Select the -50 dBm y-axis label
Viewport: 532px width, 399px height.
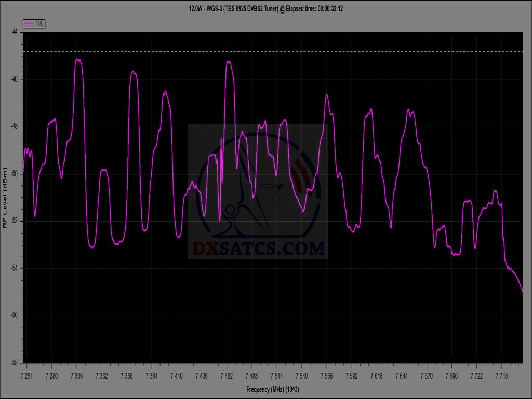point(14,174)
